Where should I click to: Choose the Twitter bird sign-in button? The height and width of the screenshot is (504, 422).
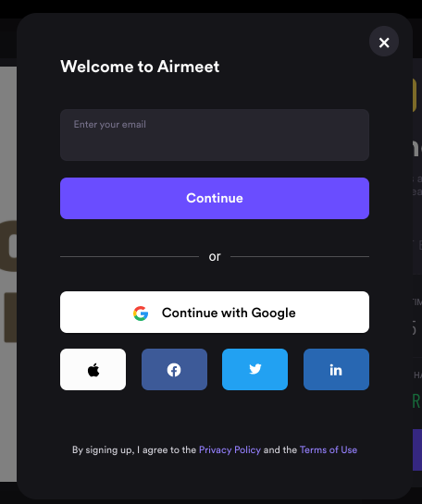254,369
